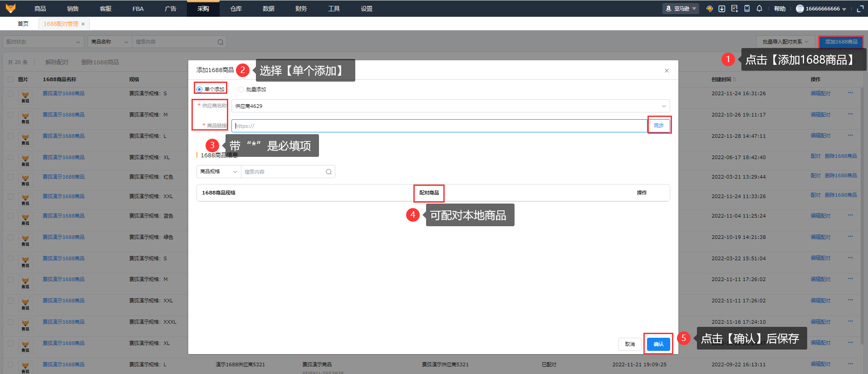Screen dimensions: 868x374
Task: Focus the 商品链接 https:// input field
Action: click(439, 126)
